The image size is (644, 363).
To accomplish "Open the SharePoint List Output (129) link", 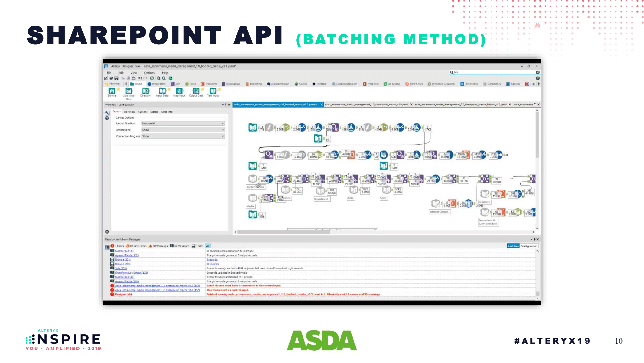I will [x=131, y=273].
